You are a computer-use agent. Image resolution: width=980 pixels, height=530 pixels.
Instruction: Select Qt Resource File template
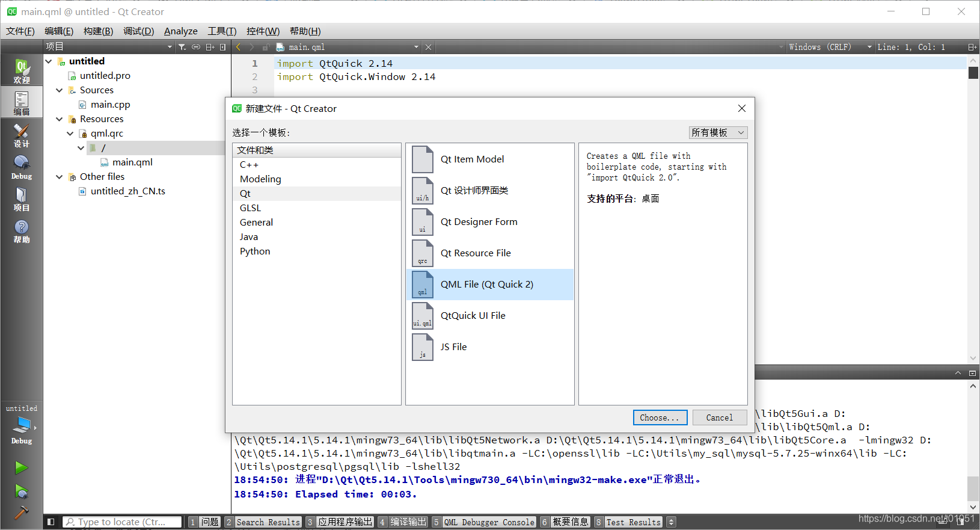pos(490,253)
